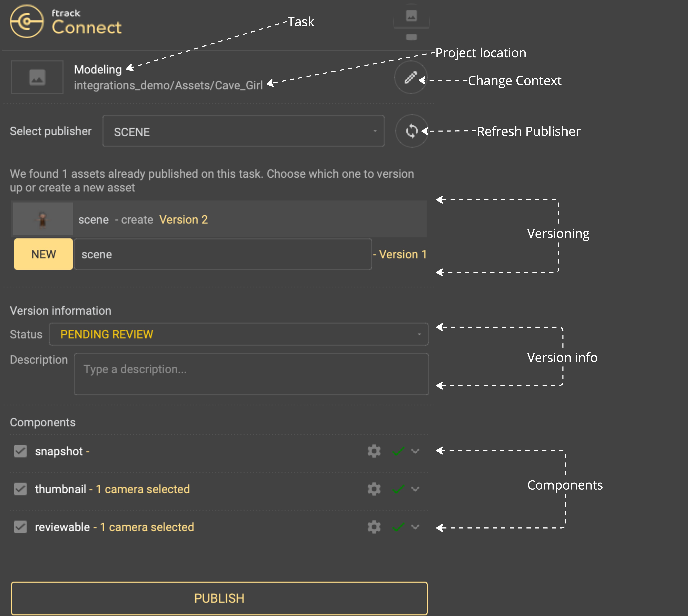Click the green validation check on snapshot
The height and width of the screenshot is (616, 688).
(x=398, y=451)
